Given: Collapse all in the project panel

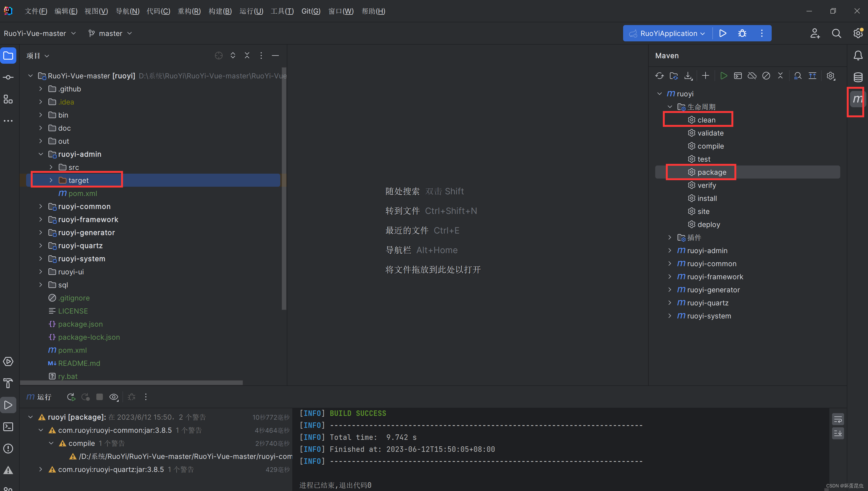Looking at the screenshot, I should click(247, 56).
